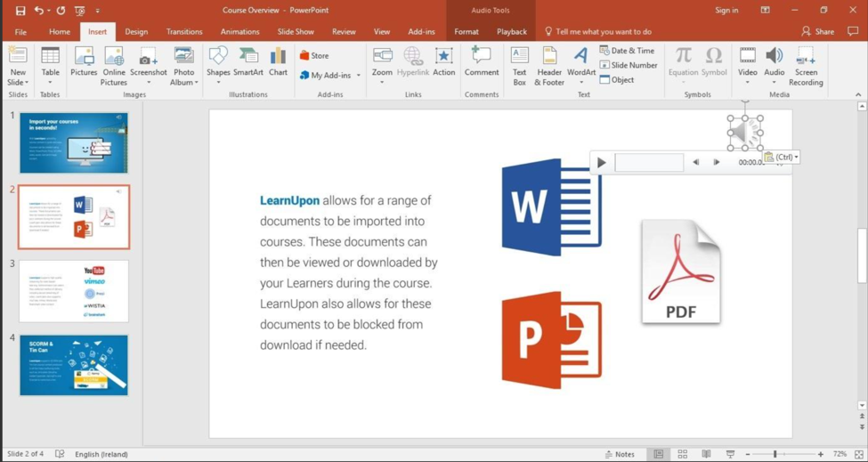Toggle the Notes pane
Screen dimensions: 868x462
click(x=620, y=454)
